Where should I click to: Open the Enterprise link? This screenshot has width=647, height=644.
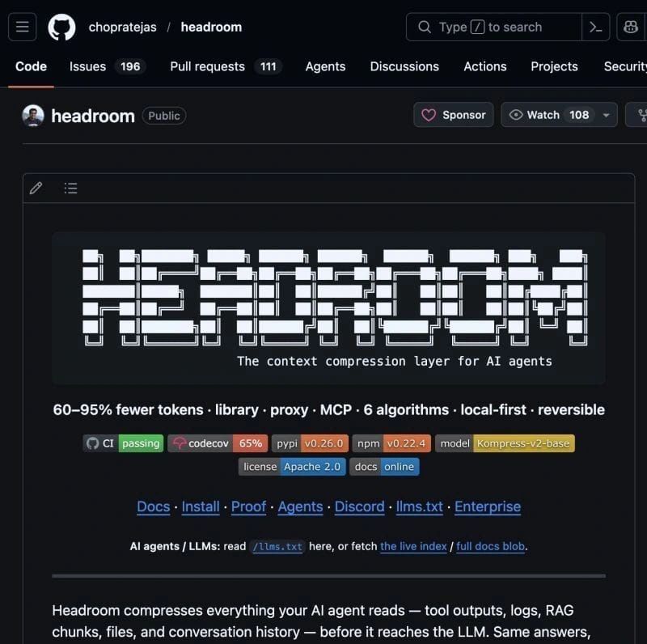pyautogui.click(x=488, y=506)
